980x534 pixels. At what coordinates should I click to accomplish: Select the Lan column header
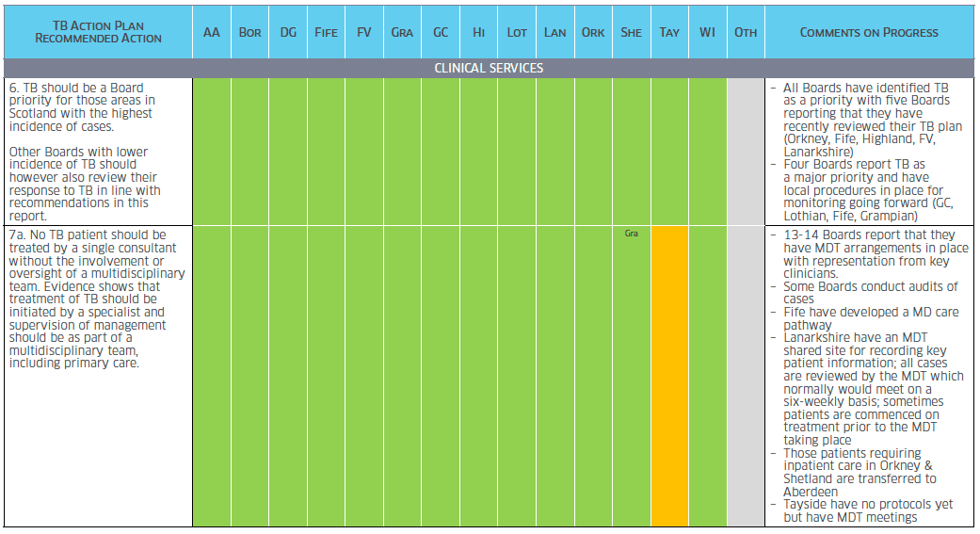coord(555,32)
